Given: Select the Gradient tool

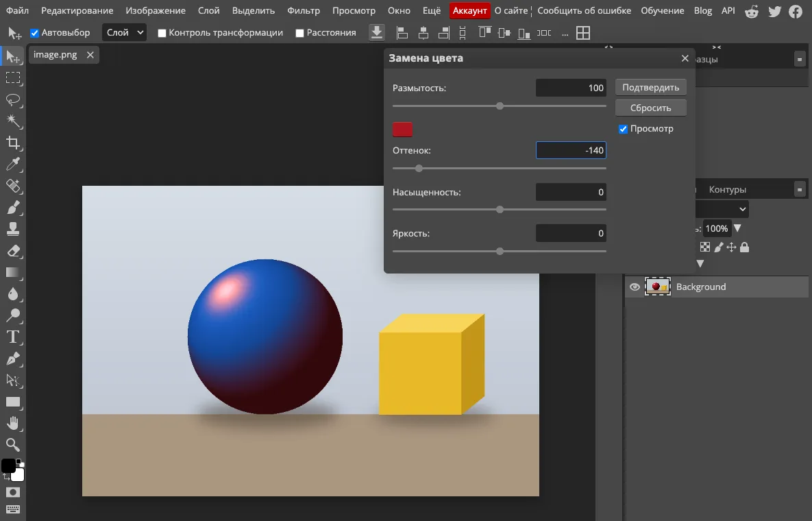Looking at the screenshot, I should [x=13, y=272].
